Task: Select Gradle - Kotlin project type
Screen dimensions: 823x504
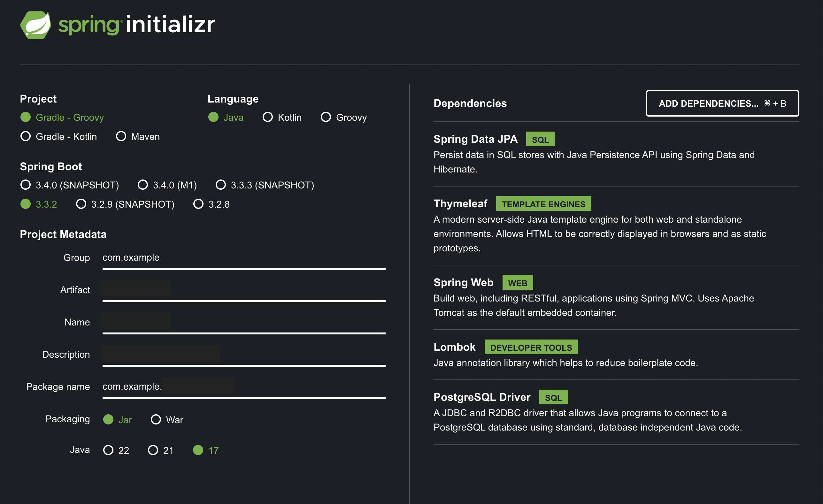Action: point(58,136)
